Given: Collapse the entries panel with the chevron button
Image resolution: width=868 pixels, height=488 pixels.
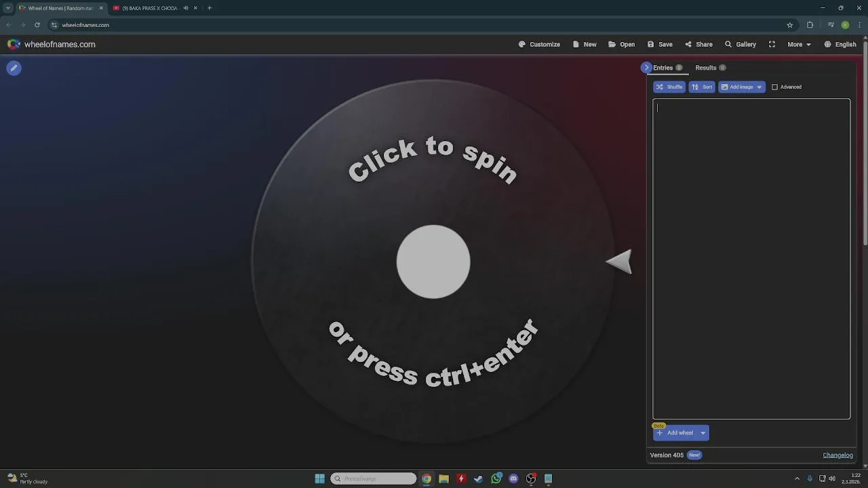Looking at the screenshot, I should 646,68.
